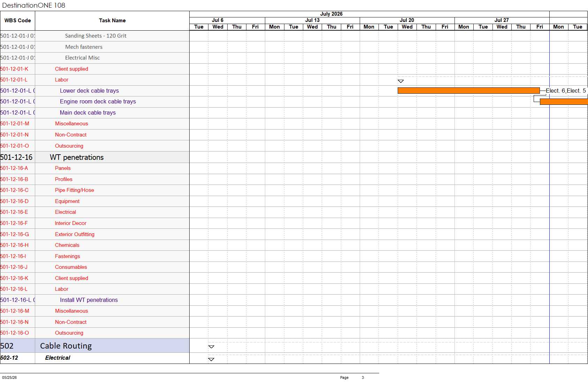588x382 pixels.
Task: Click the WBS Code column header
Action: pyautogui.click(x=17, y=21)
